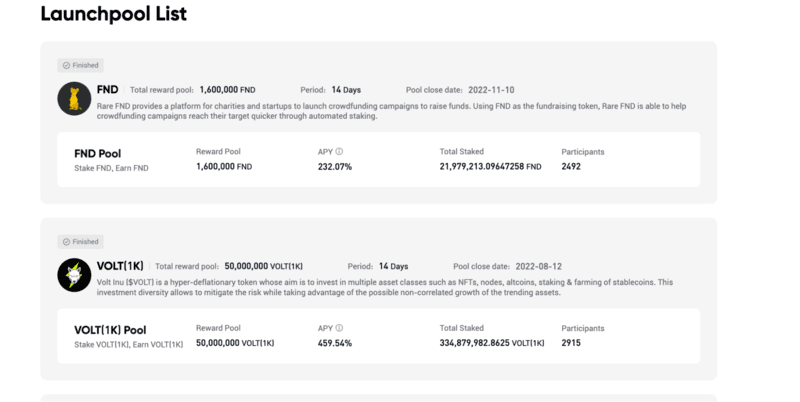
Task: Open the VOLT(1K) Pool card
Action: (379, 336)
